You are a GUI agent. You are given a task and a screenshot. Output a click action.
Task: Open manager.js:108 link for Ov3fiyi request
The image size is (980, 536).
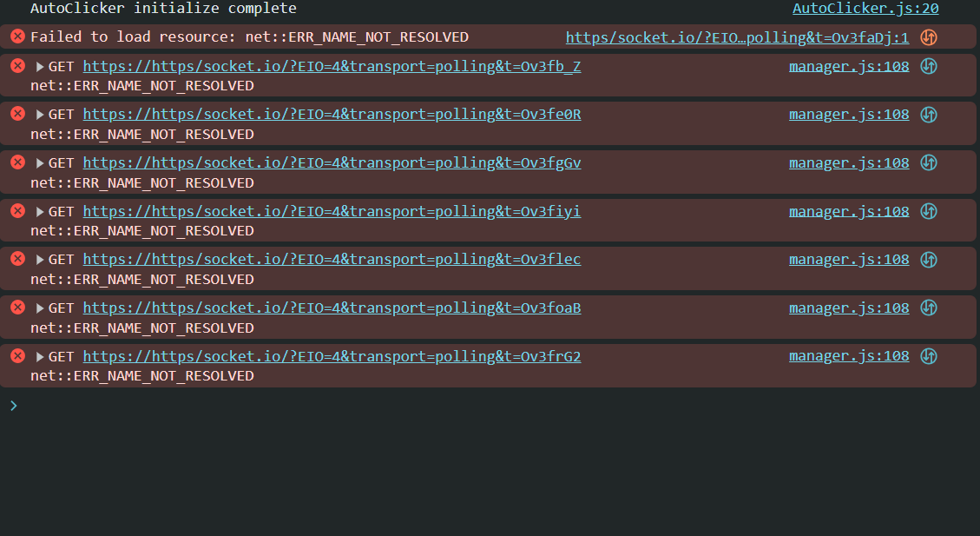[849, 211]
